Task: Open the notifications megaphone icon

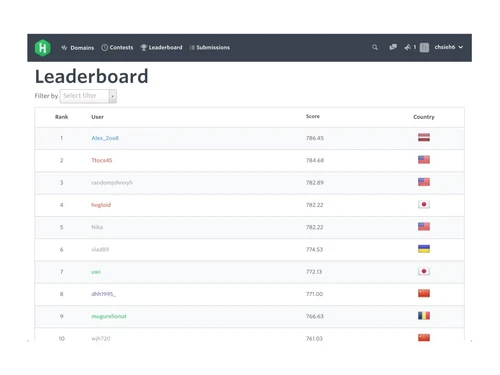Action: [407, 47]
